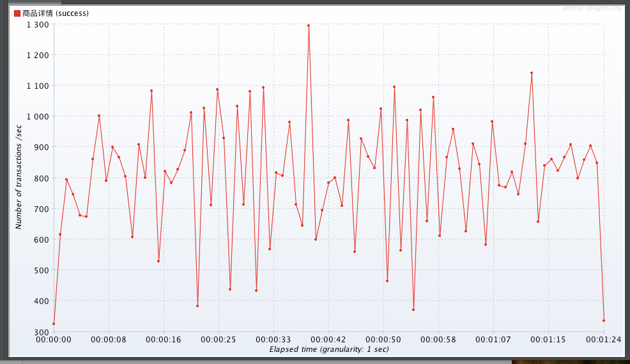Click the 800 y-axis label
630x364 pixels.
(x=42, y=178)
